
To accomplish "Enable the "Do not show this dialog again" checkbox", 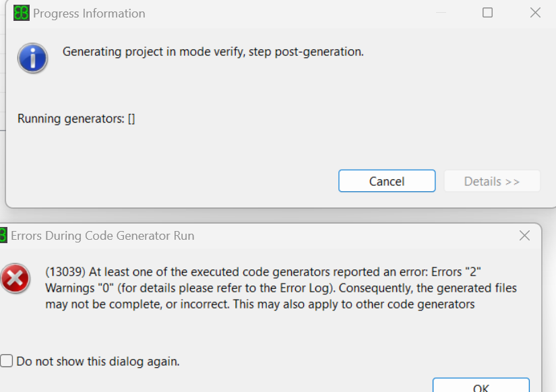I will pyautogui.click(x=7, y=361).
